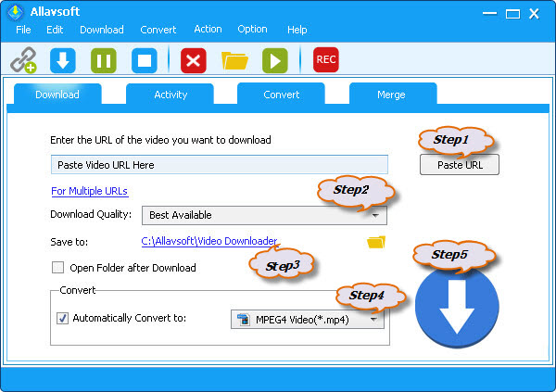The height and width of the screenshot is (392, 556).
Task: Click the Paste URL button
Action: coord(460,165)
